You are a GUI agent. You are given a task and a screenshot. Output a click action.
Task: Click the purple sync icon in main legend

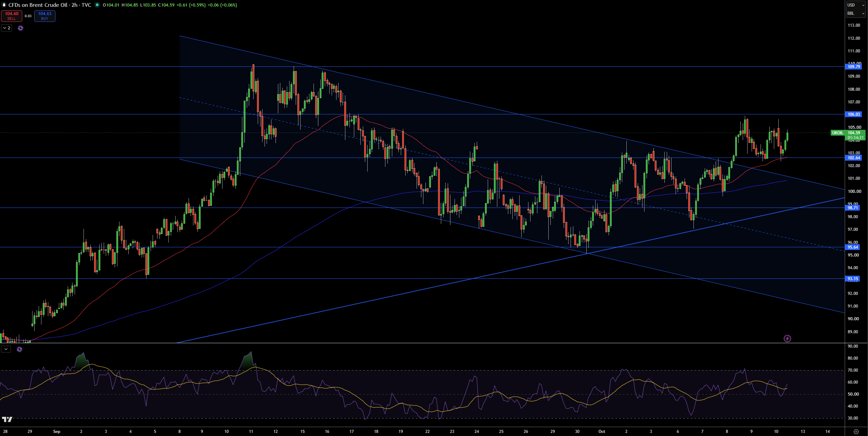(x=21, y=28)
